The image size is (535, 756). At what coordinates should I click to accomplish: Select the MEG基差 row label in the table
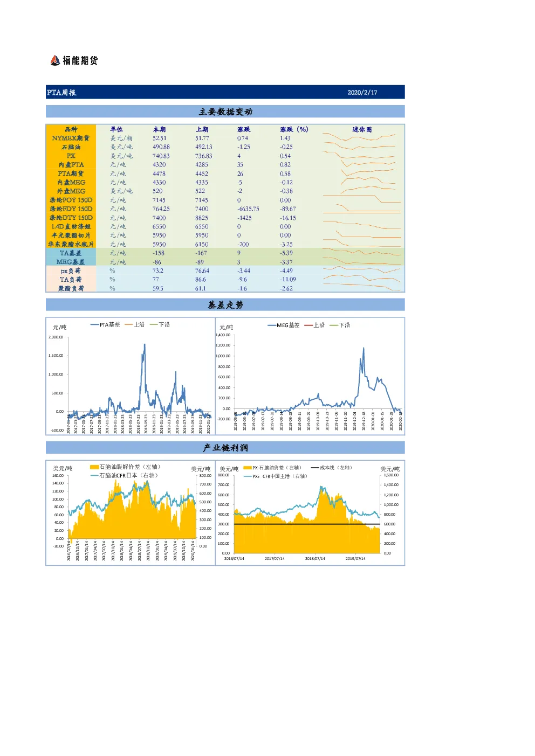click(71, 262)
